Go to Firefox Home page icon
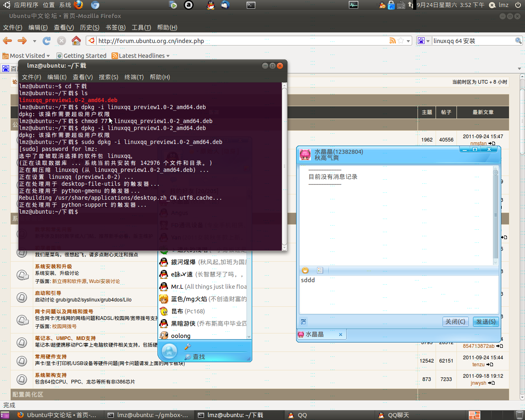Viewport: 525px width, 420px height. pos(76,41)
